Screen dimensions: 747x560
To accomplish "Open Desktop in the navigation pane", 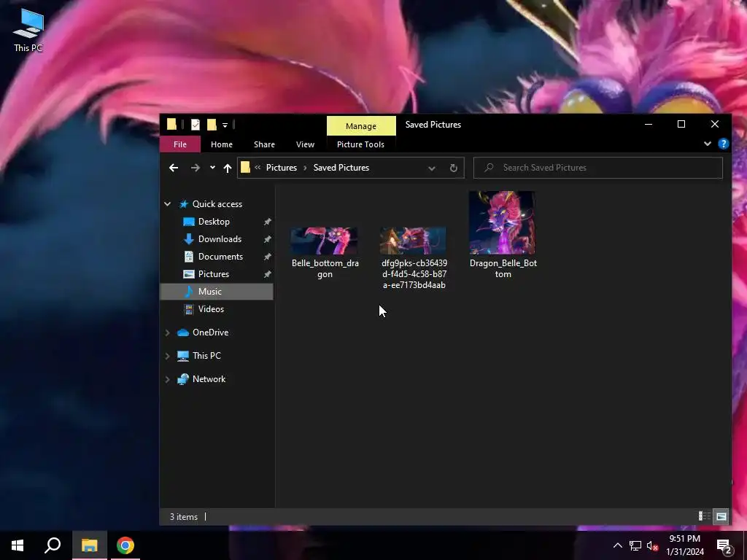I will tap(214, 222).
